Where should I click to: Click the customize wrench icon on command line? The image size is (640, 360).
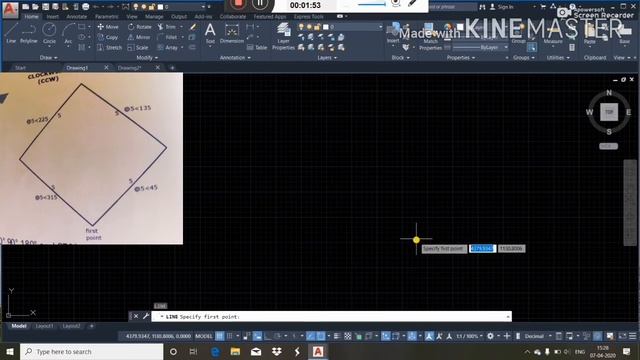pyautogui.click(x=146, y=316)
